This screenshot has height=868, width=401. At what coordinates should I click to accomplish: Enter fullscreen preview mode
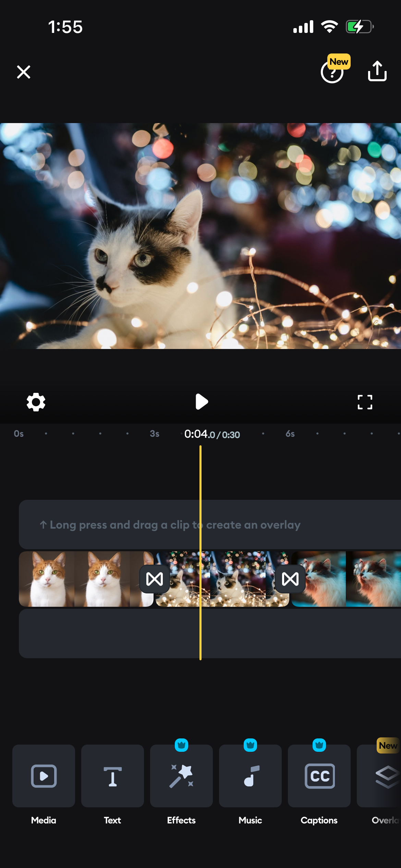coord(365,402)
